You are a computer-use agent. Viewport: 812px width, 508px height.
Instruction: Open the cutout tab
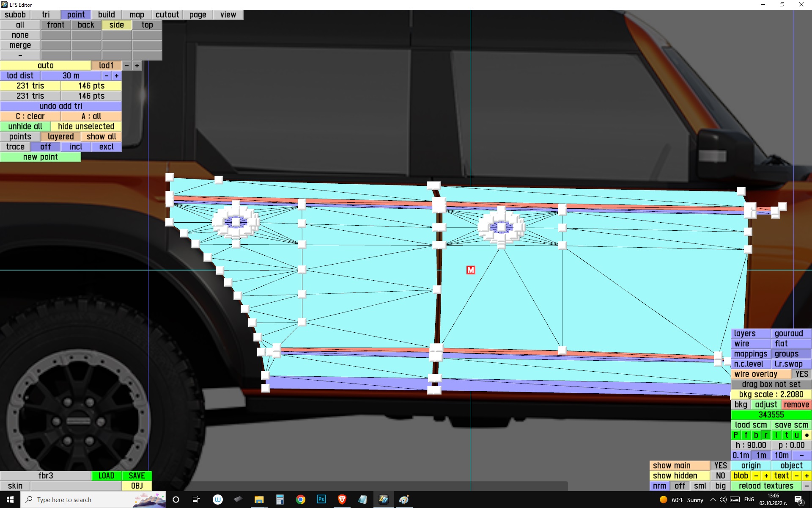(x=167, y=15)
